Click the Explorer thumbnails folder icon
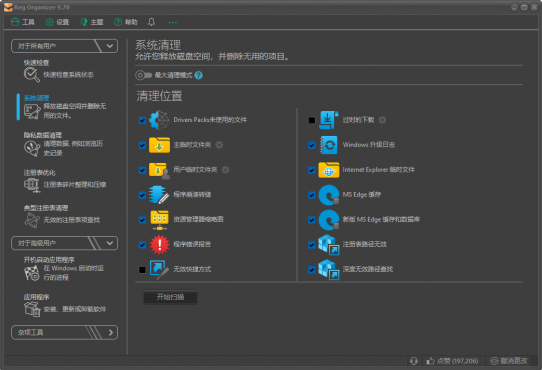This screenshot has width=542, height=370. [x=159, y=220]
